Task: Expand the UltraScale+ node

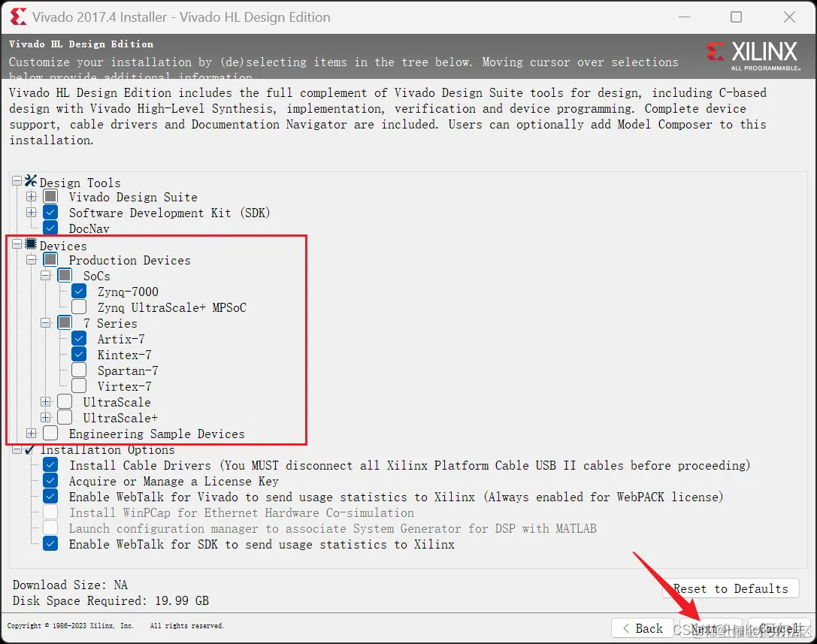Action: coord(46,417)
